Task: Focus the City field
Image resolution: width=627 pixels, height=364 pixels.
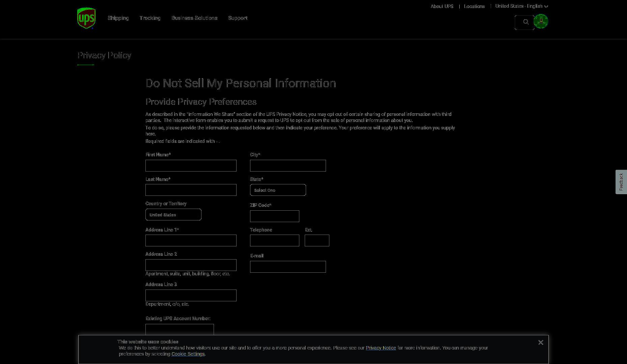Action: click(x=288, y=165)
